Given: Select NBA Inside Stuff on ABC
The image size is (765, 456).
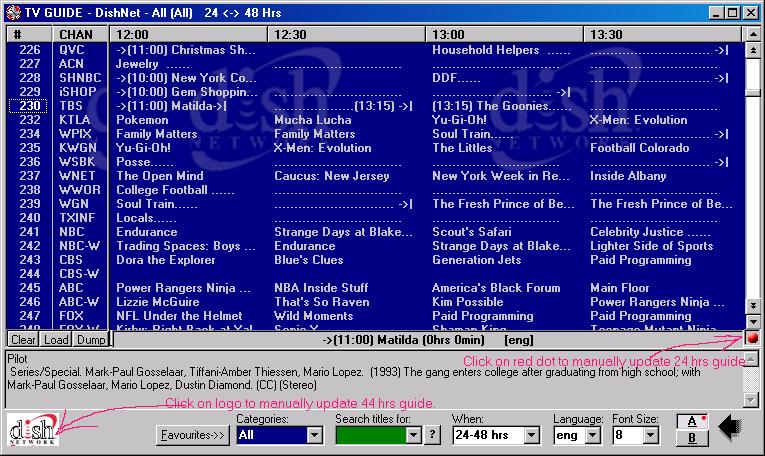Looking at the screenshot, I should tap(321, 288).
